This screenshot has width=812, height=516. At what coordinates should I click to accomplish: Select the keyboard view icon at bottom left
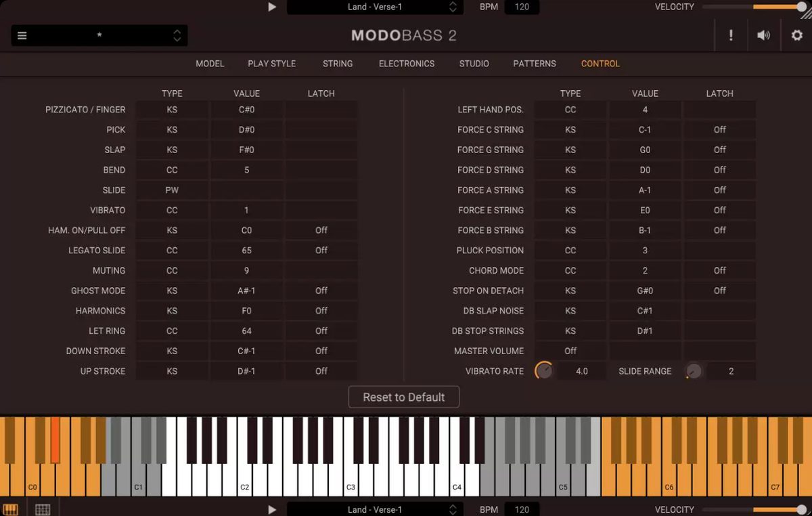11,509
